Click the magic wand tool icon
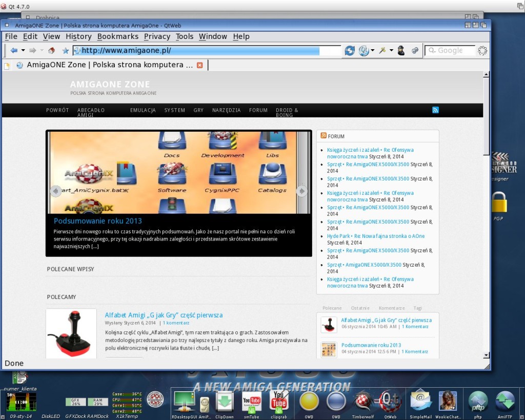The width and height of the screenshot is (525, 420). pos(382,51)
